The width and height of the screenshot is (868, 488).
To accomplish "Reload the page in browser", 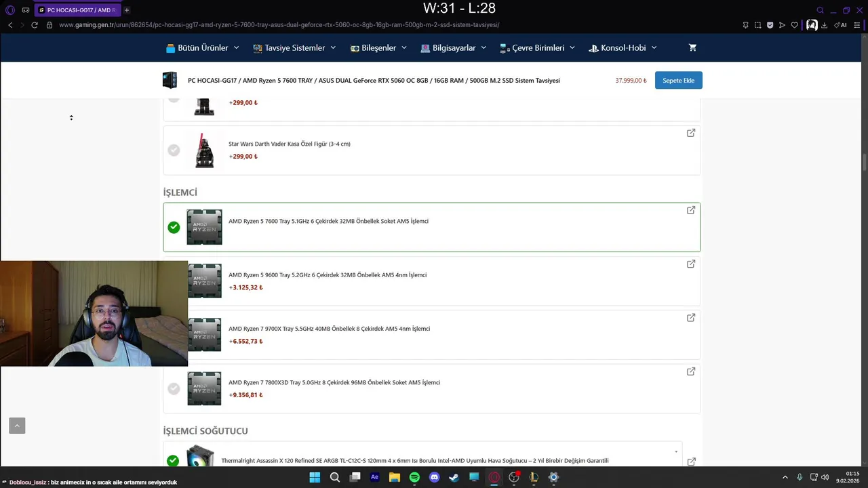I will coord(35,25).
